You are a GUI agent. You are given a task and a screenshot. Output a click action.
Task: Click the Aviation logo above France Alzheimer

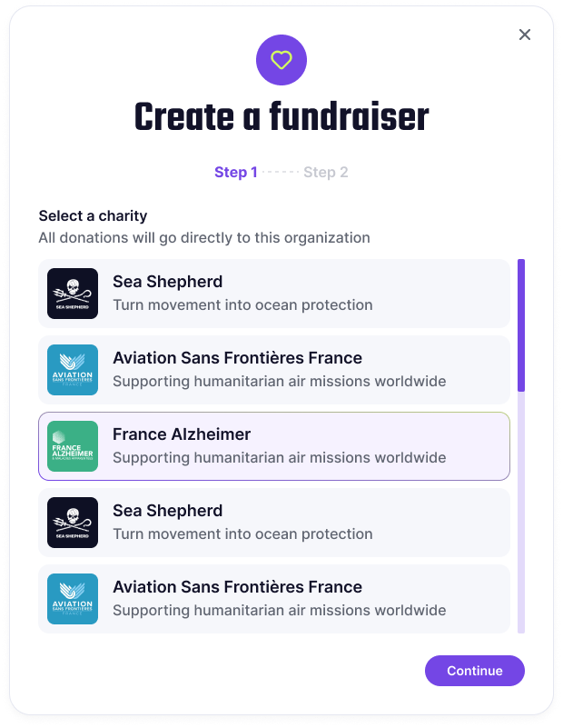73,370
